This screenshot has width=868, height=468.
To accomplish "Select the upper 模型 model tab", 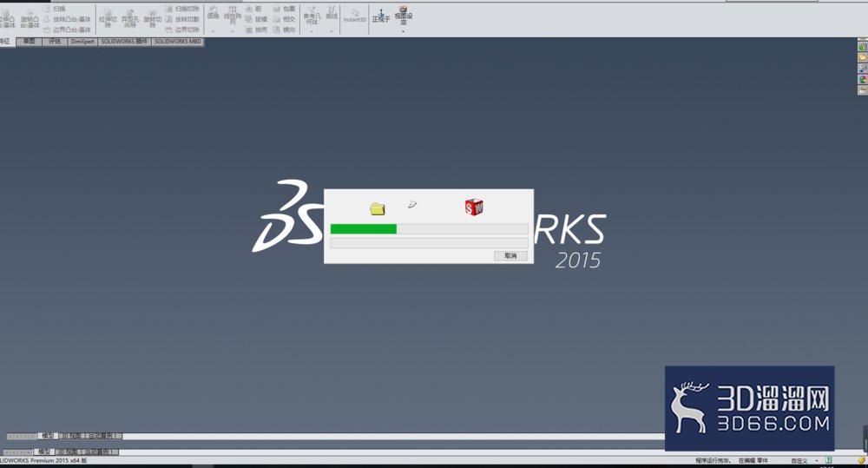I will tap(48, 437).
